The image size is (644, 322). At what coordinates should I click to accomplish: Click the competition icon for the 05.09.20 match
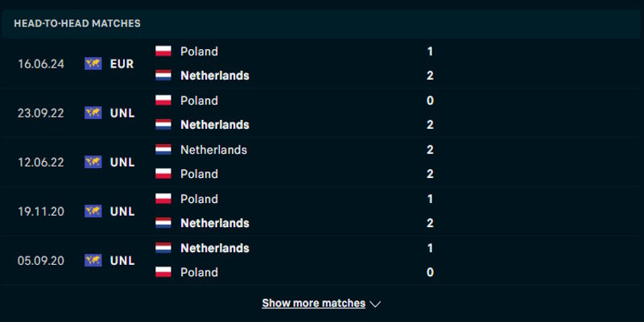(x=93, y=260)
